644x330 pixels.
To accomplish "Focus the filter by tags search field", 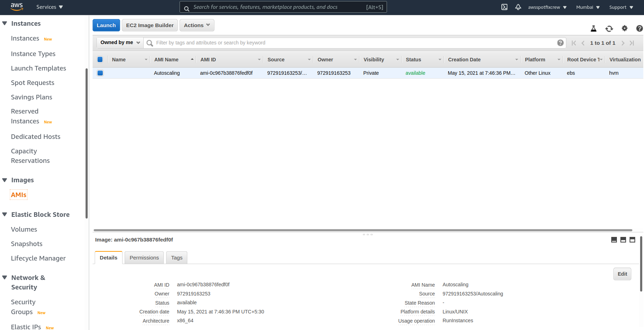I will [x=355, y=43].
